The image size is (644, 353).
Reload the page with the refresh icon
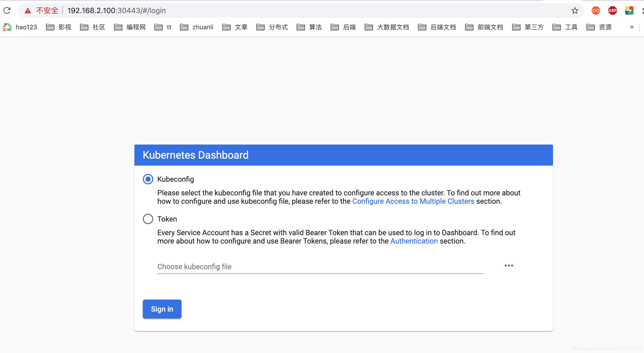(7, 10)
